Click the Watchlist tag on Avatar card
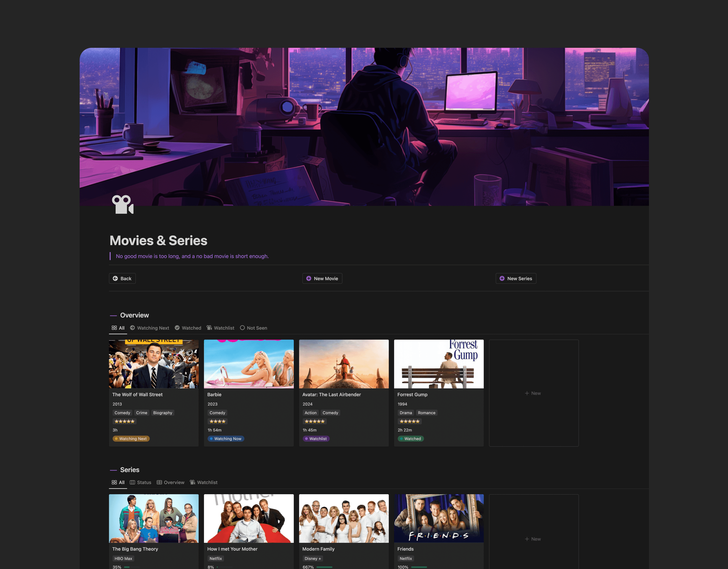The height and width of the screenshot is (569, 728). 316,439
